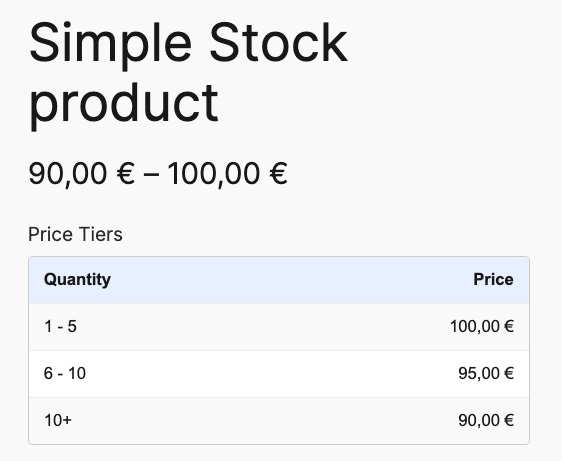Click the euro sign in the 10+ row
The image size is (562, 461).
click(509, 420)
